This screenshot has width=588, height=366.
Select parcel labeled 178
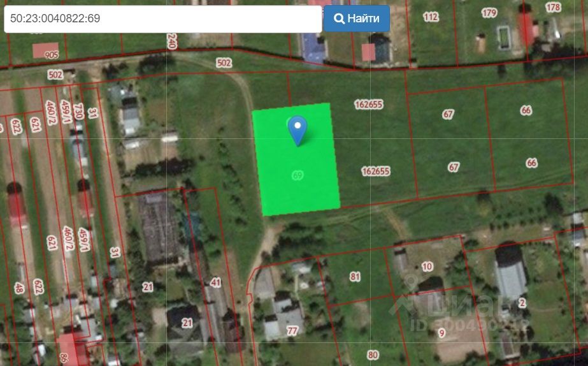[553, 7]
